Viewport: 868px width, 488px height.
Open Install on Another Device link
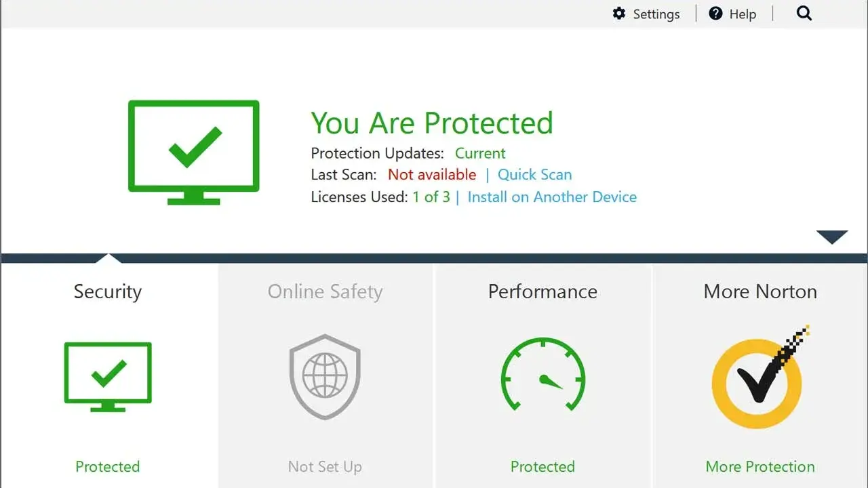click(x=552, y=197)
